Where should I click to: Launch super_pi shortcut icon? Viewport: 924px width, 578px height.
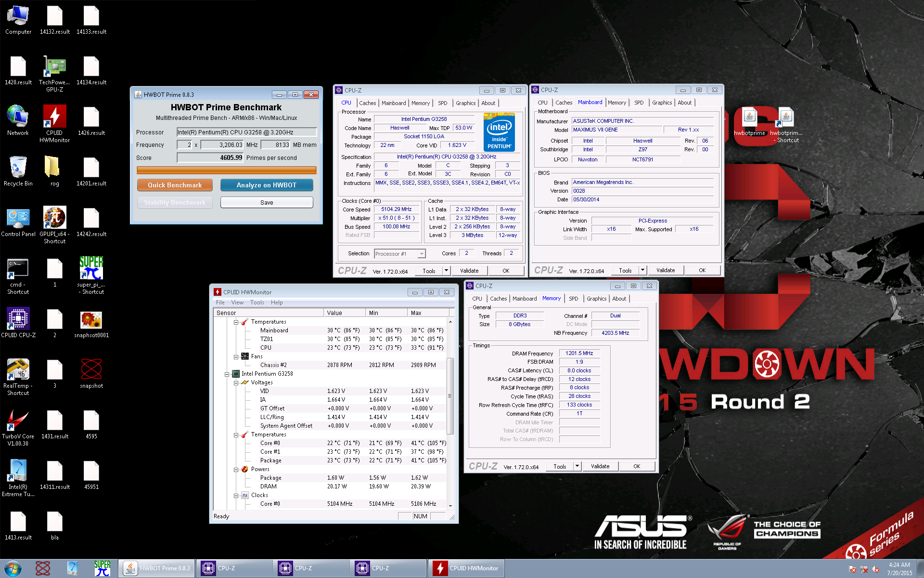91,275
